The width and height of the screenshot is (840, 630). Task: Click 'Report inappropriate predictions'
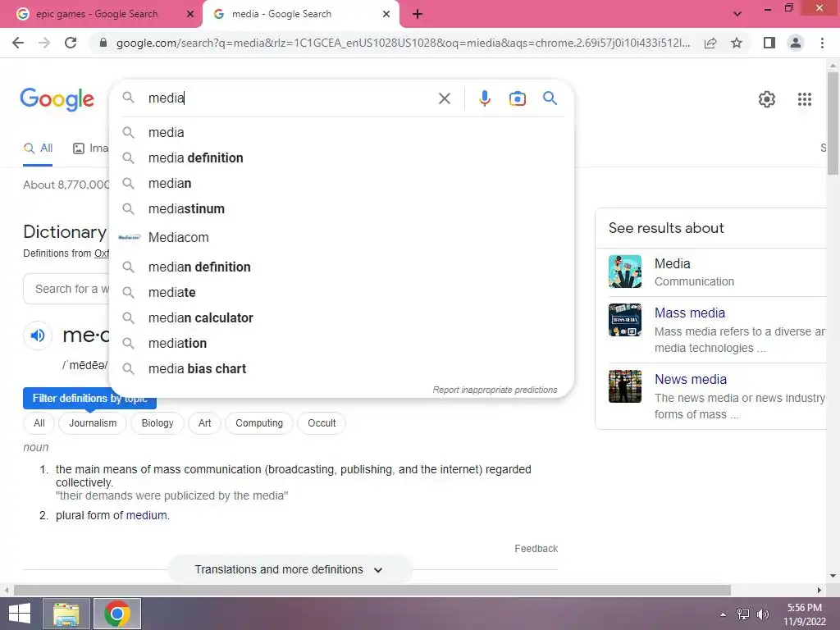point(495,390)
